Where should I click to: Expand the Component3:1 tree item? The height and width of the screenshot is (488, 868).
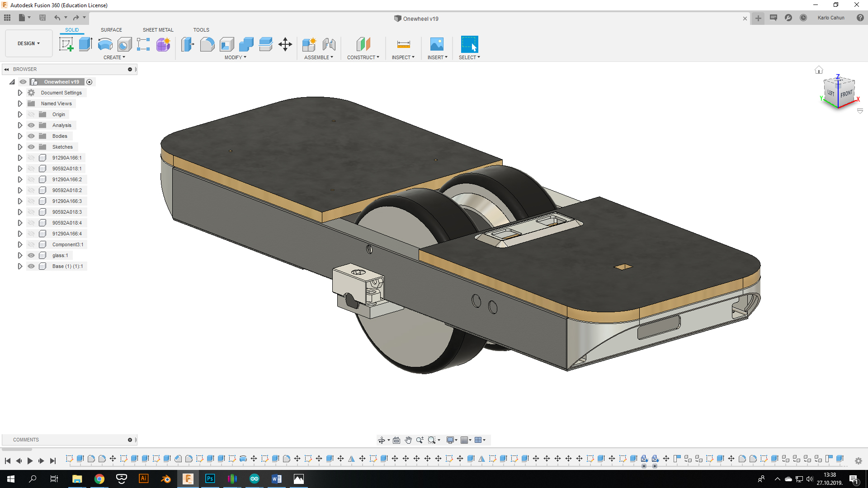tap(20, 244)
